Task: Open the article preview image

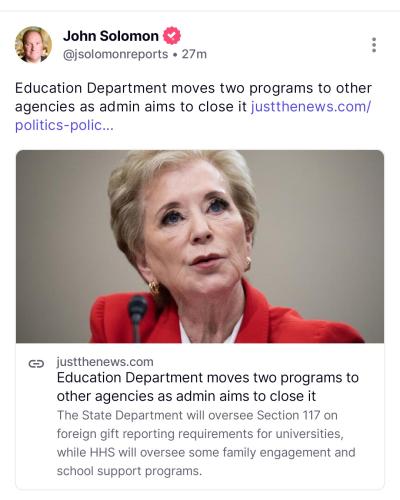Action: pyautogui.click(x=200, y=246)
